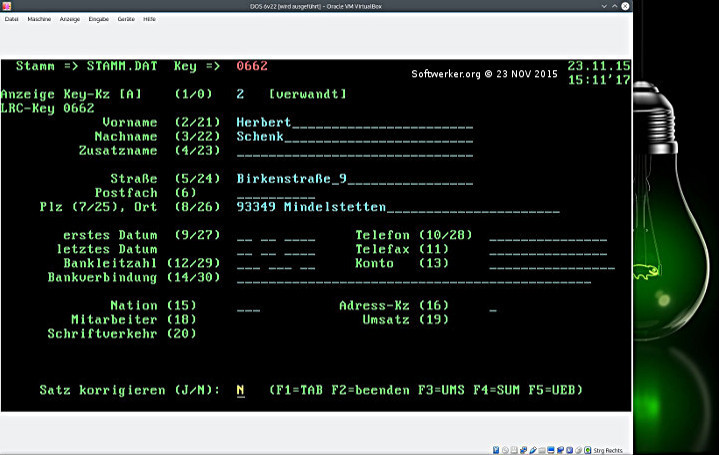Open the Anzeige menu
Viewport: 720px width, 455px height.
(x=70, y=19)
